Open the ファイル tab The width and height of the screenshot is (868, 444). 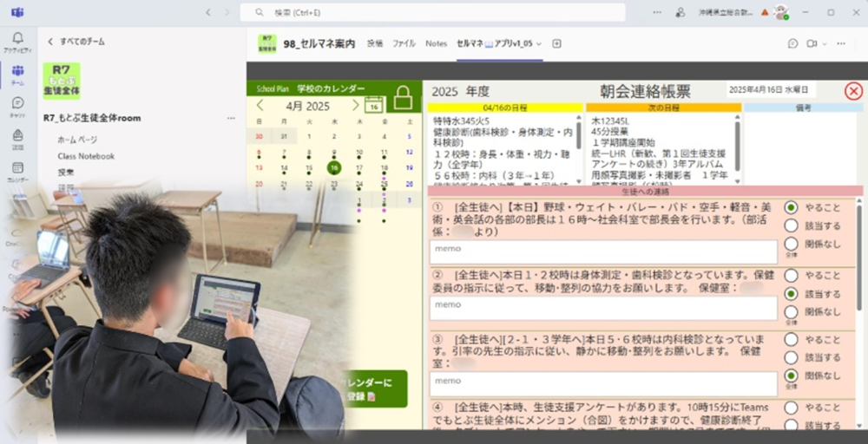coord(404,43)
